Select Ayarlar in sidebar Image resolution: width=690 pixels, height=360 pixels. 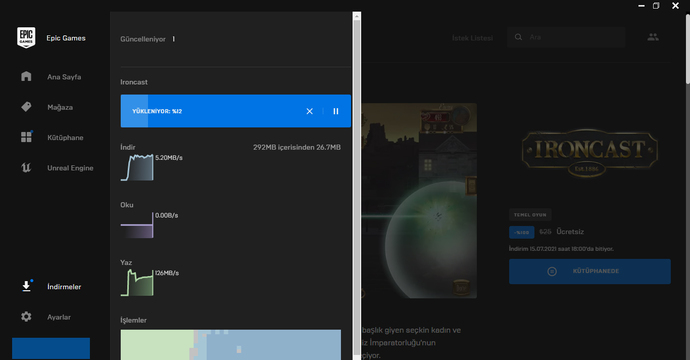click(x=59, y=317)
